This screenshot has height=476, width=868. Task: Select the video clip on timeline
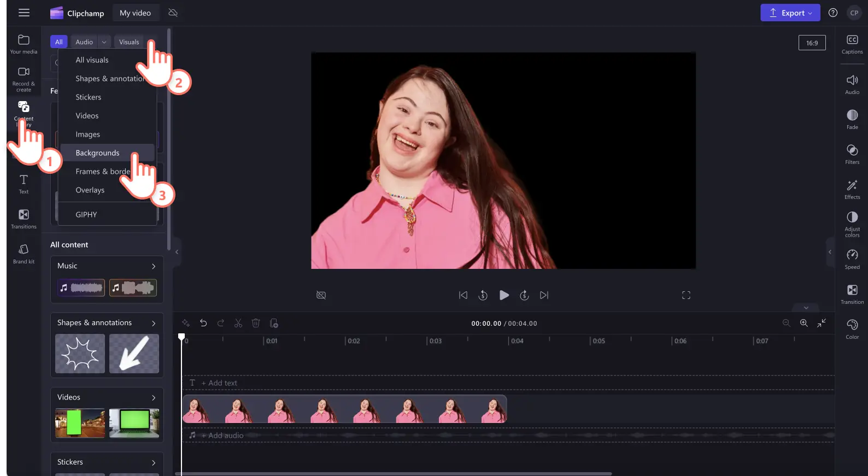point(344,409)
